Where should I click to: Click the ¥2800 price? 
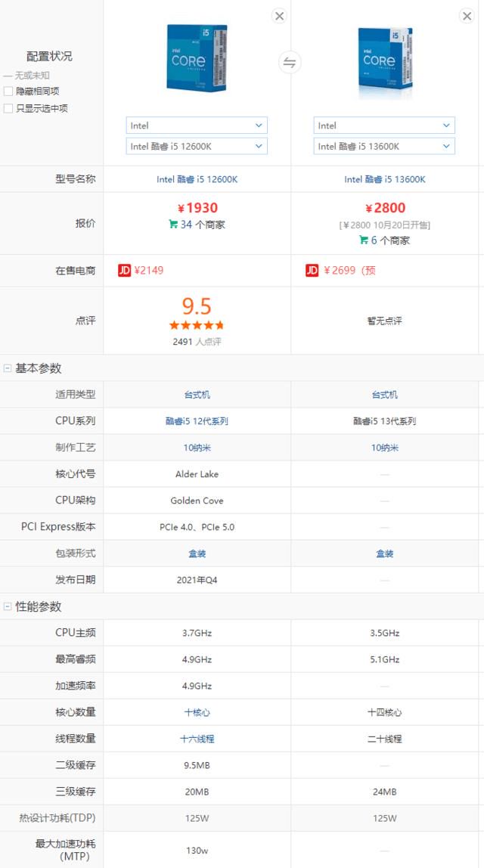(x=385, y=208)
